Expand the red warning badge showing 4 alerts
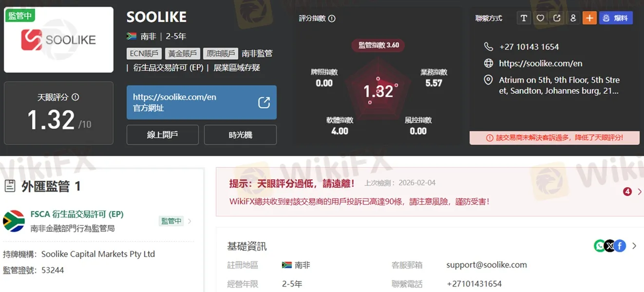Image resolution: width=644 pixels, height=292 pixels. 627,192
